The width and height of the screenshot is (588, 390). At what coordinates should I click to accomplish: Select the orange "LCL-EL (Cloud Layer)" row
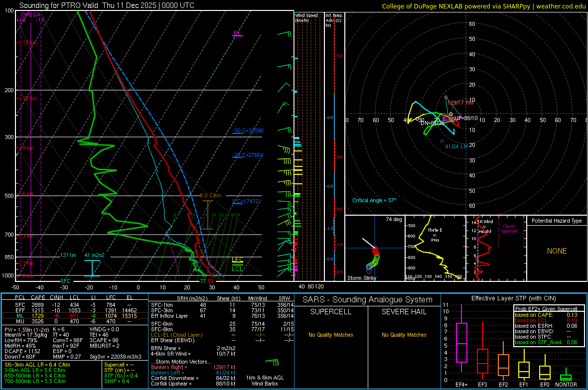[221, 335]
